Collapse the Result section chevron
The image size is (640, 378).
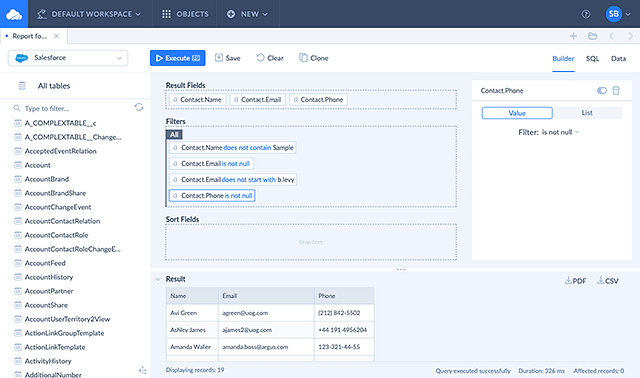coord(158,279)
